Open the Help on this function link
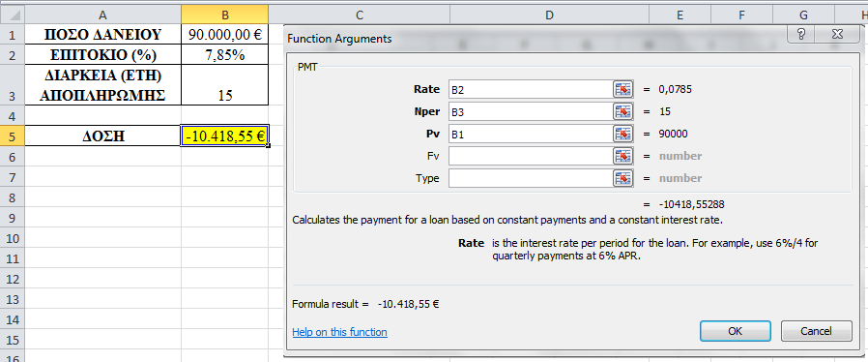 [339, 332]
